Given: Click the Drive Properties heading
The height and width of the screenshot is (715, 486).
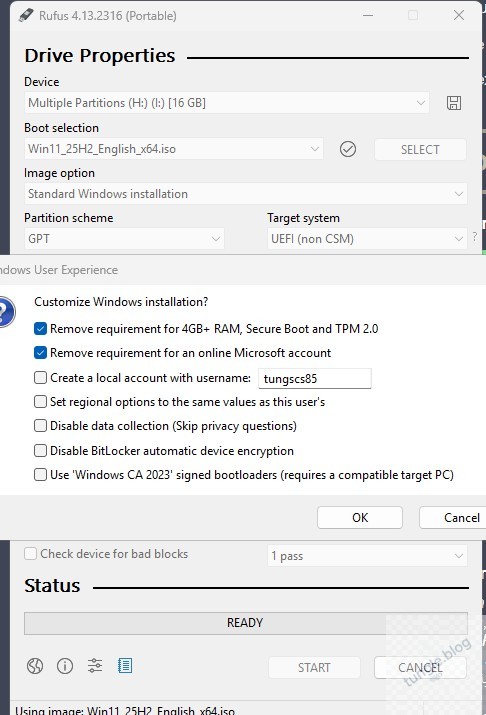Looking at the screenshot, I should [100, 56].
